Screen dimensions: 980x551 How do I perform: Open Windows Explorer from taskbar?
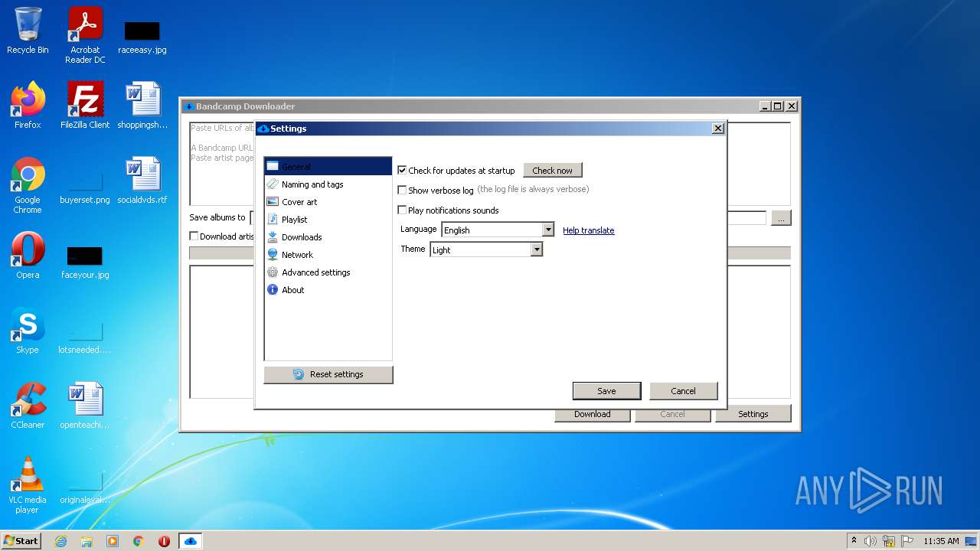[x=87, y=541]
